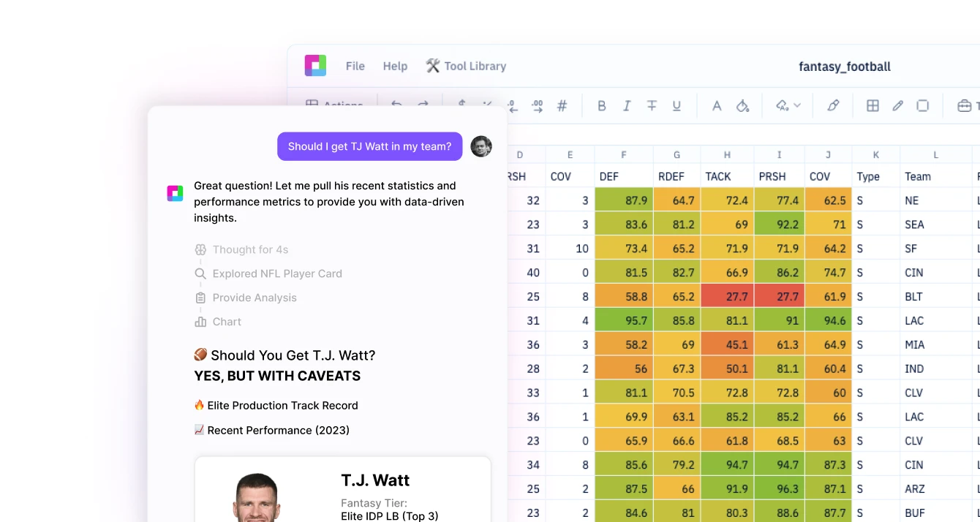Select column F header
The image size is (980, 522).
pos(624,154)
